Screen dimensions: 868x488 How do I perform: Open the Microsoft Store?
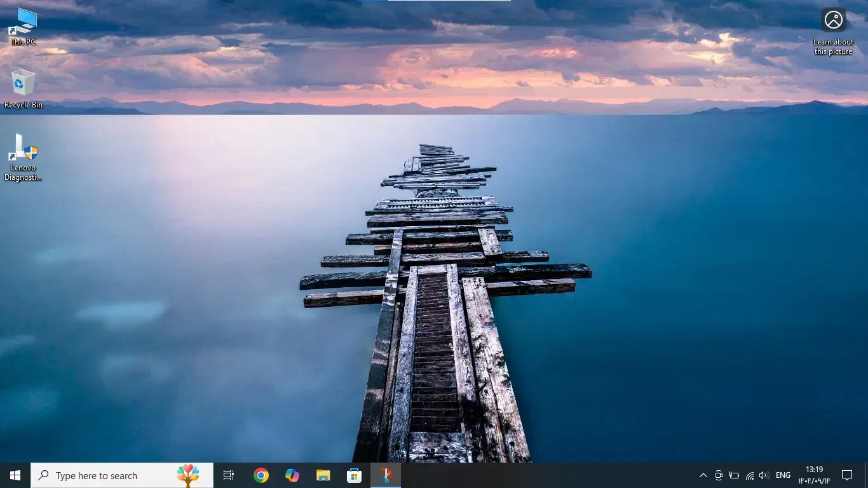click(354, 475)
